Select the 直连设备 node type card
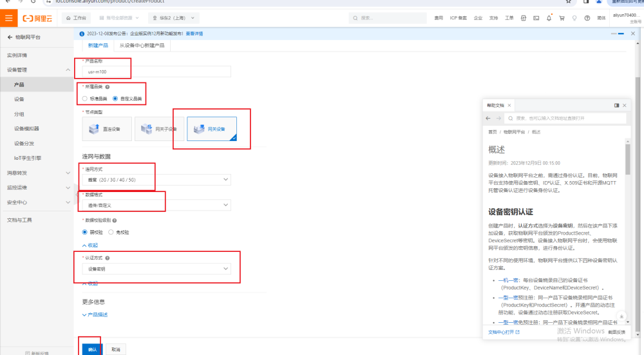 click(x=107, y=129)
